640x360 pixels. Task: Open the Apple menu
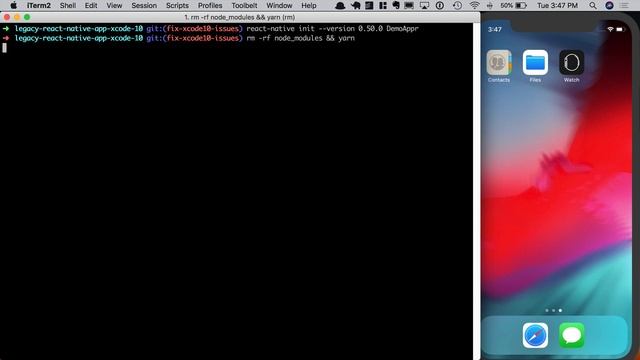click(x=13, y=5)
